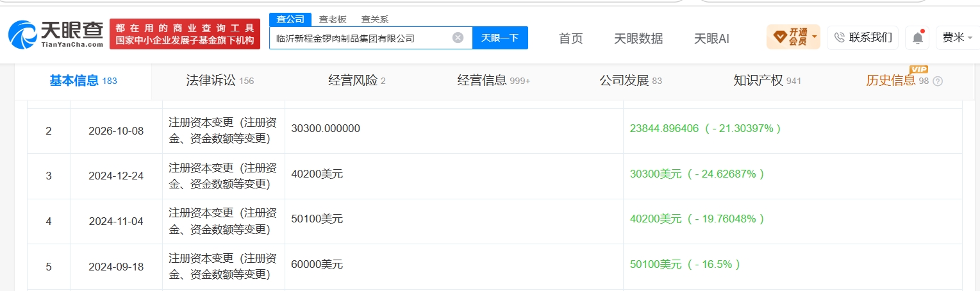Viewport: 980px width, 291px height.
Task: Clear the search box with the X icon
Action: coord(458,38)
